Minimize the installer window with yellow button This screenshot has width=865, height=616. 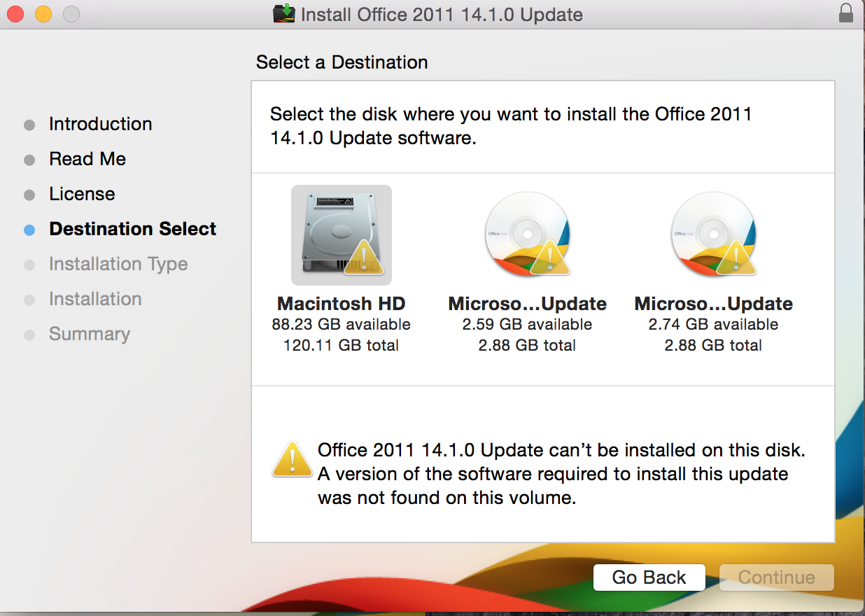point(43,14)
